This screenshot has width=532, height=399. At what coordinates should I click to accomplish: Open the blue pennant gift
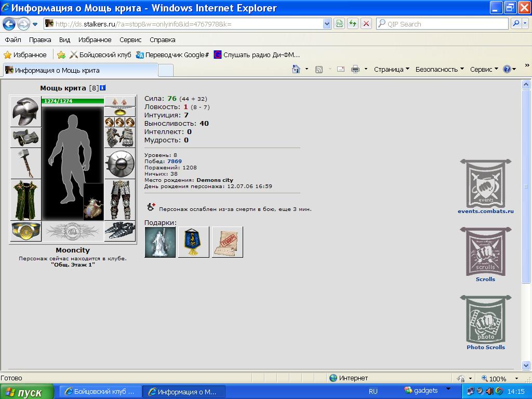click(194, 242)
